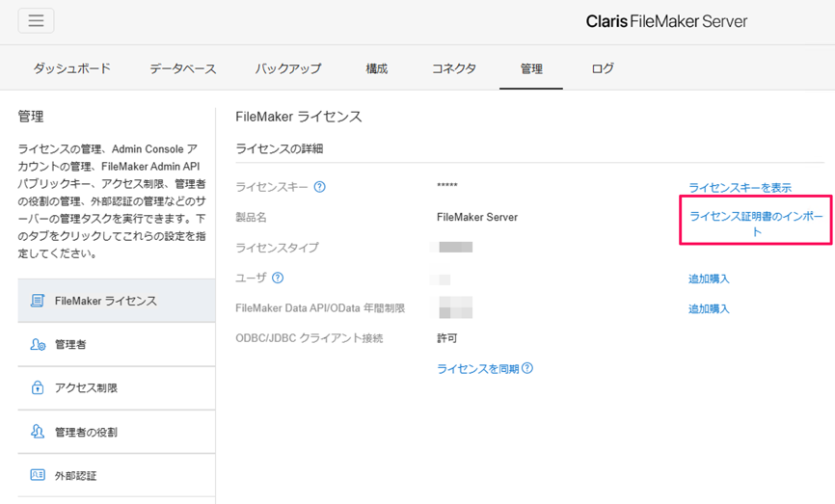Select the 管理 tab
This screenshot has width=835, height=504.
pyautogui.click(x=531, y=68)
